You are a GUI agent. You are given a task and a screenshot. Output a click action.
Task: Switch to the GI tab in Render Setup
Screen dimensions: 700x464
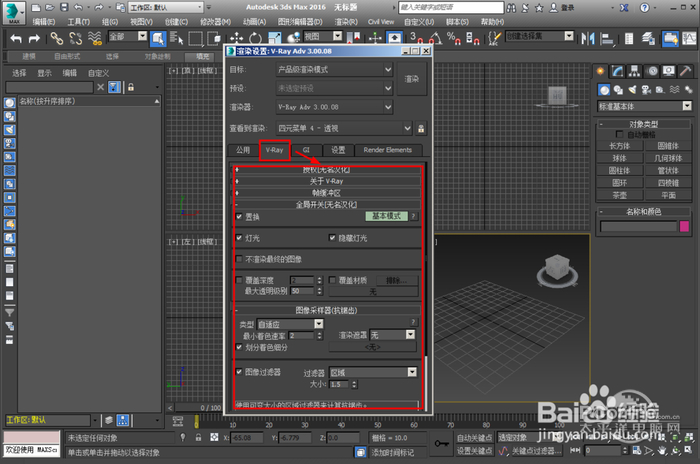pos(306,150)
